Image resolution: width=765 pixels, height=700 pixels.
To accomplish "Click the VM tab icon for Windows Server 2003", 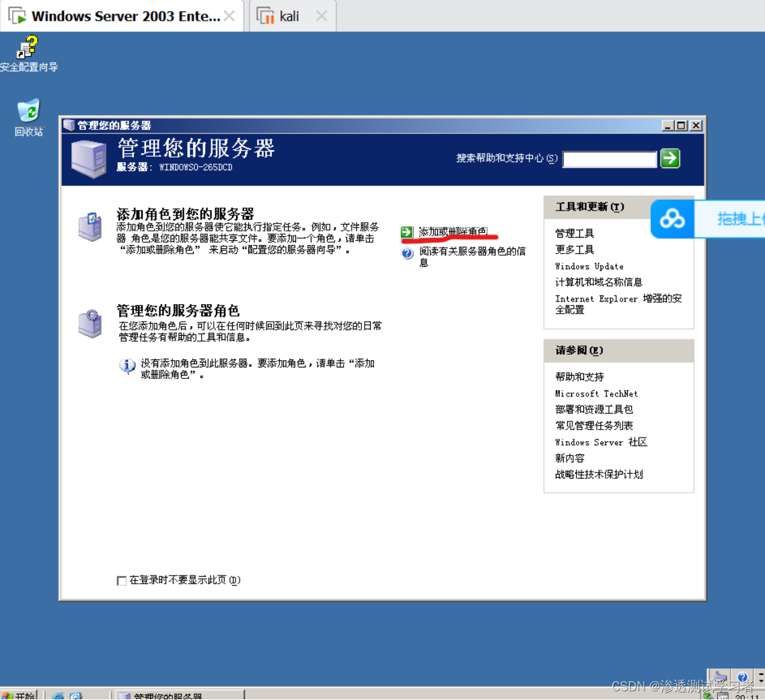I will [x=17, y=16].
